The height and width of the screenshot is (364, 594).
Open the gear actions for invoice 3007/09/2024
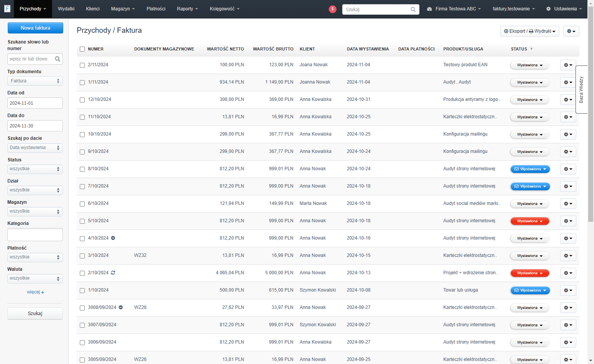(568, 325)
